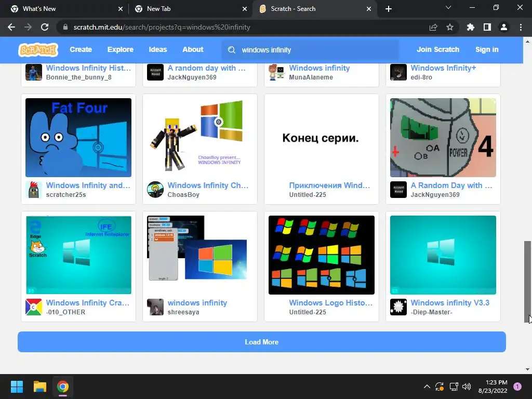This screenshot has width=532, height=399.
Task: Click shreesaya user avatar
Action: [x=155, y=307]
